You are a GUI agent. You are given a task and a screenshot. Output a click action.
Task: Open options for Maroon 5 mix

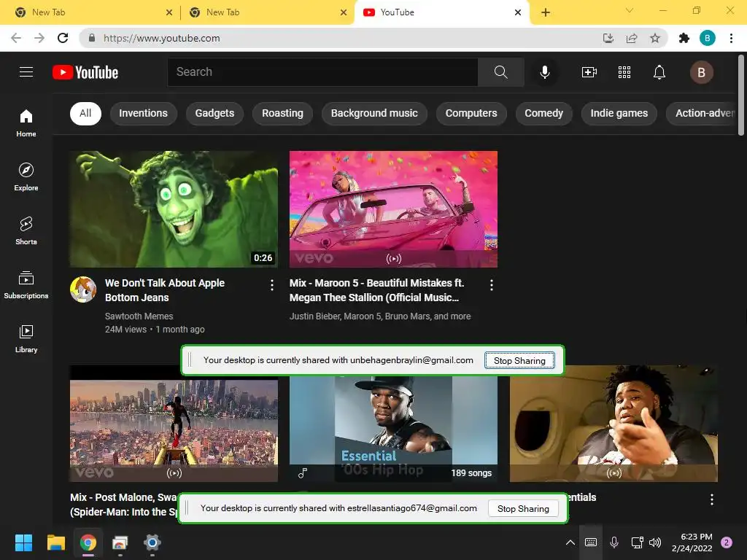click(x=492, y=285)
